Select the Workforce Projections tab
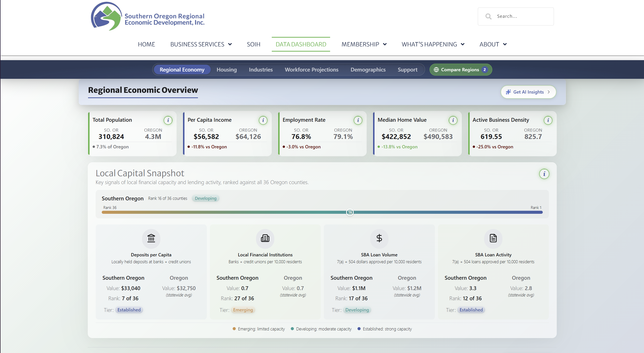This screenshot has width=644, height=353. [x=312, y=69]
